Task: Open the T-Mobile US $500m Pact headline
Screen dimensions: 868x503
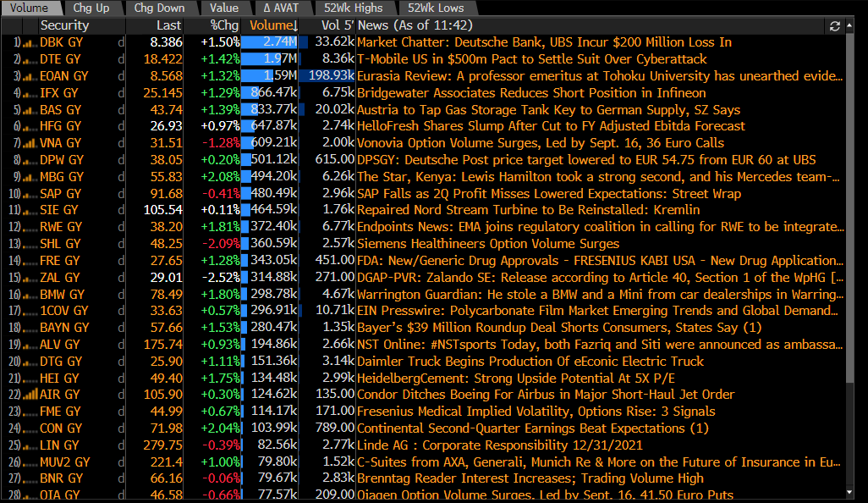Action: tap(532, 59)
